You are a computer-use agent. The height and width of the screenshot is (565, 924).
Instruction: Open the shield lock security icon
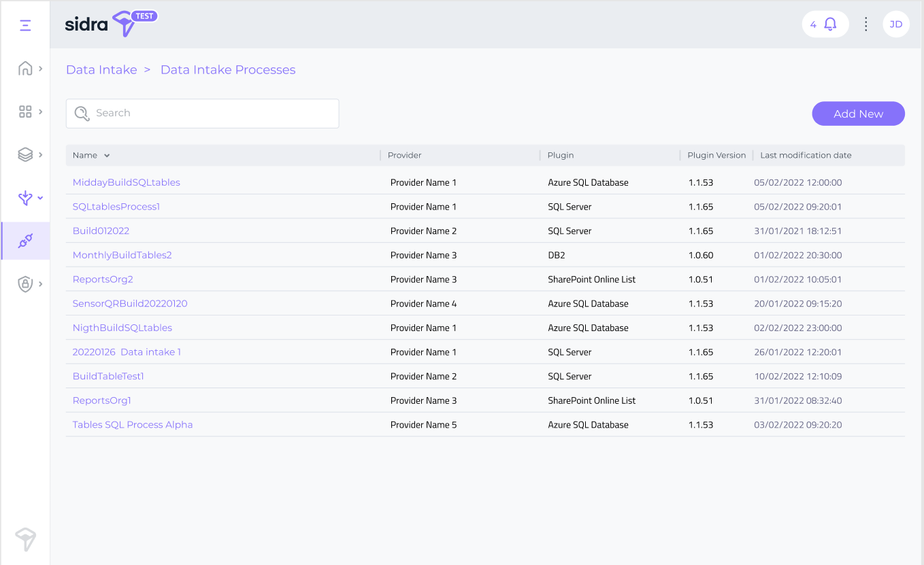pos(25,284)
